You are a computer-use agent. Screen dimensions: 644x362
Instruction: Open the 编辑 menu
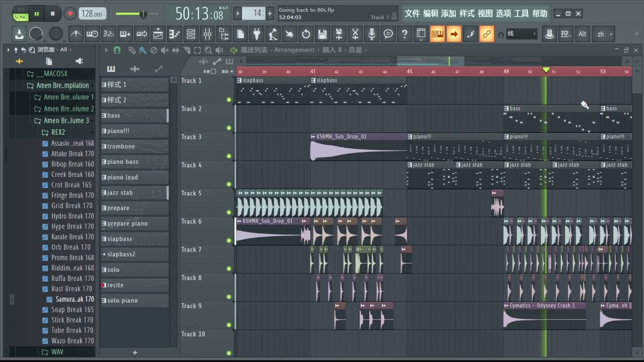[431, 14]
